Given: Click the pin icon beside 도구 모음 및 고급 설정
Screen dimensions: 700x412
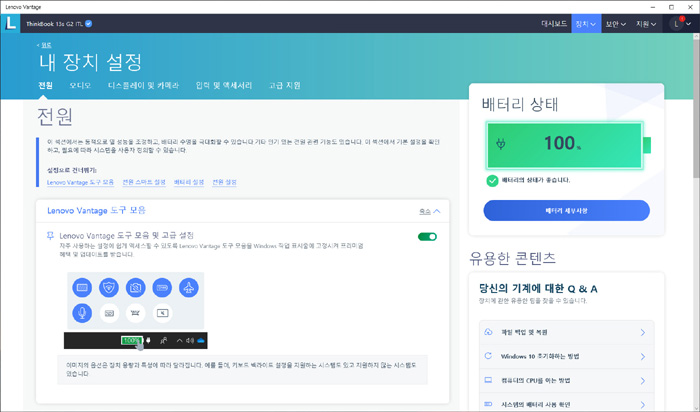Looking at the screenshot, I should pos(50,235).
